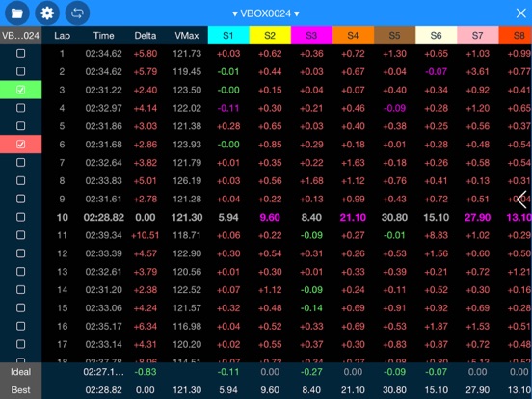
Task: Click the +1.63 S4 value in lap 7
Action: 353,163
